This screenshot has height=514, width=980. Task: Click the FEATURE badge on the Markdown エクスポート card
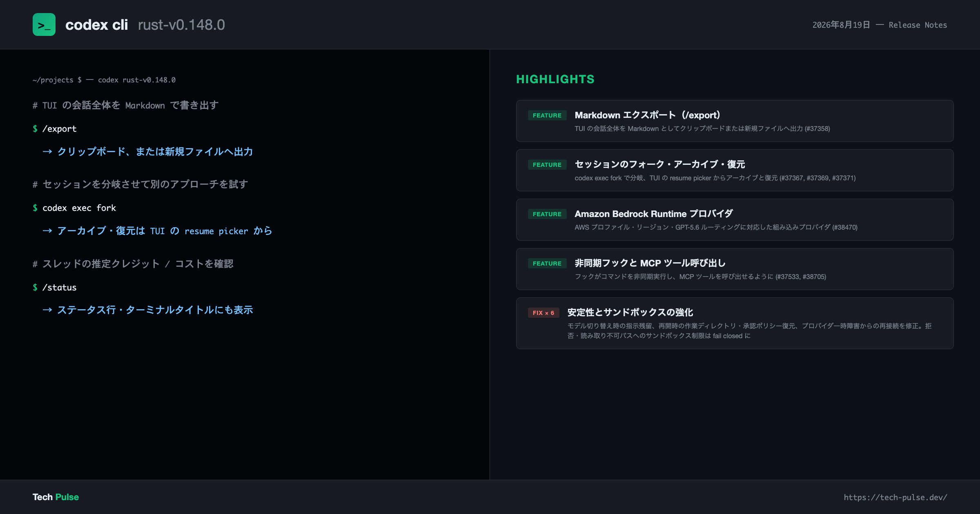click(x=547, y=115)
